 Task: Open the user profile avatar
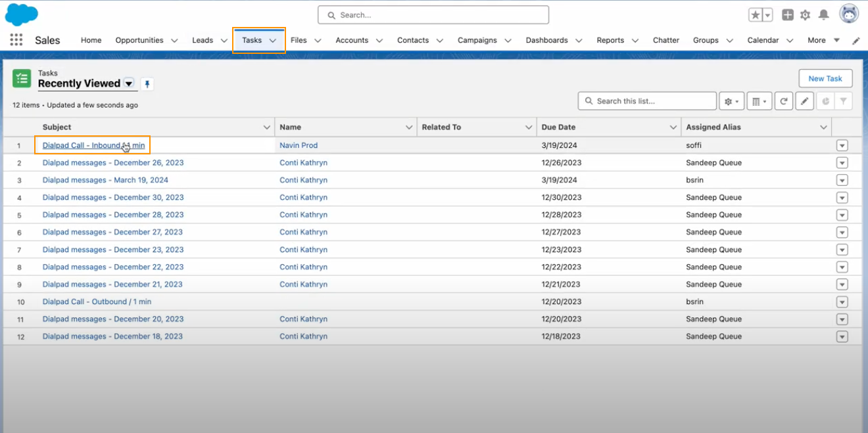[850, 14]
